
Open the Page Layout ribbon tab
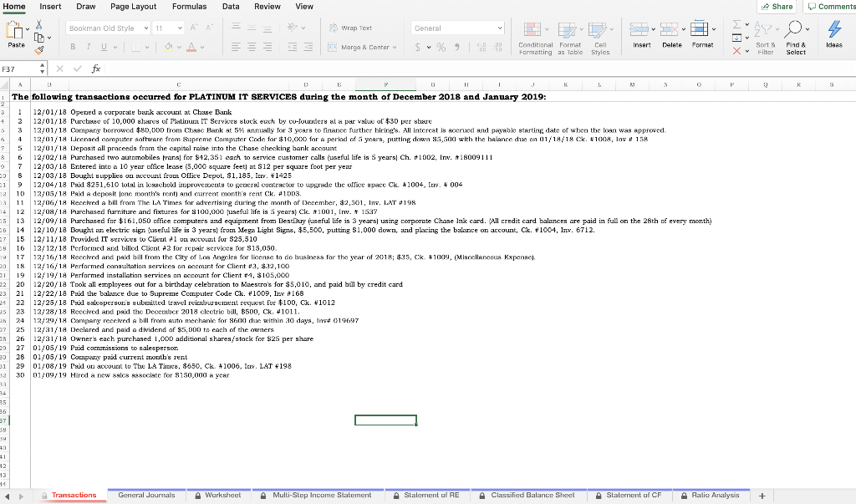[x=133, y=7]
